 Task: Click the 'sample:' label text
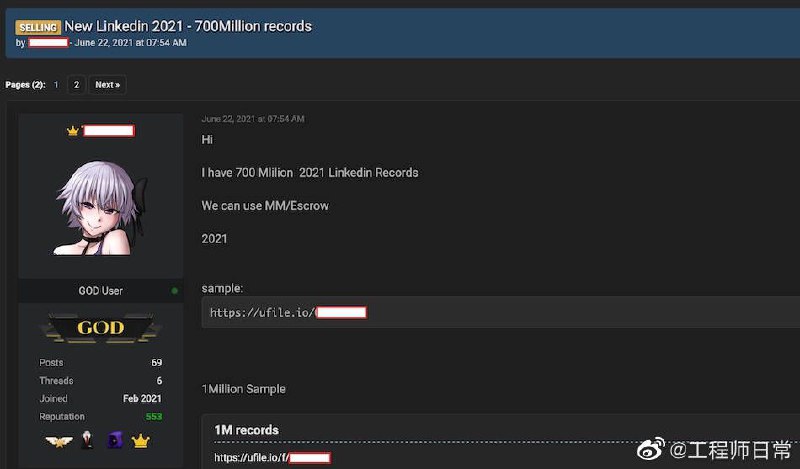(222, 288)
